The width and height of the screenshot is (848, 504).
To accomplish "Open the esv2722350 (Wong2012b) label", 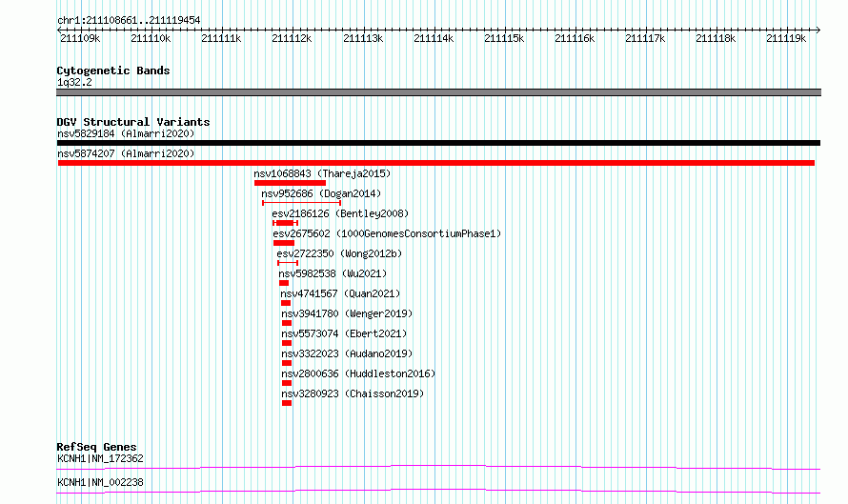I will point(339,253).
